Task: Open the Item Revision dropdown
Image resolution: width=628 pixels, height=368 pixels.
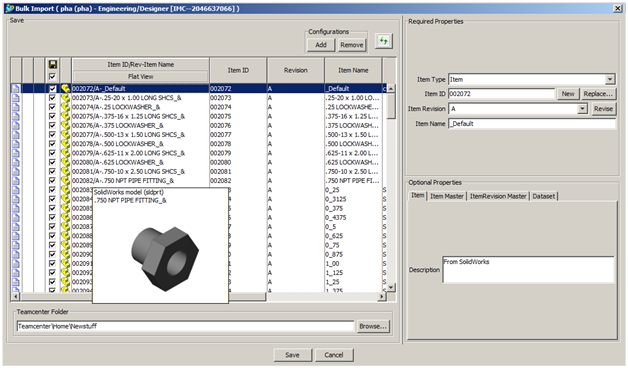Action: point(582,109)
